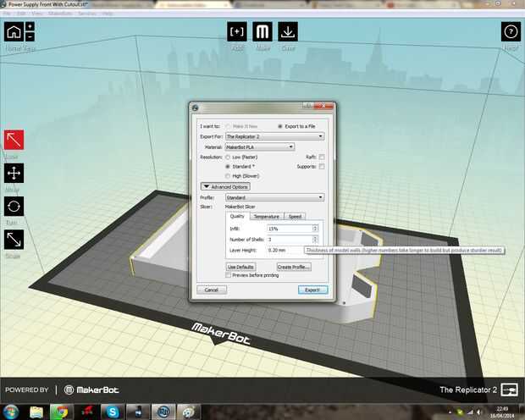Open the Edit menu
The height and width of the screenshot is (420, 525).
21,14
